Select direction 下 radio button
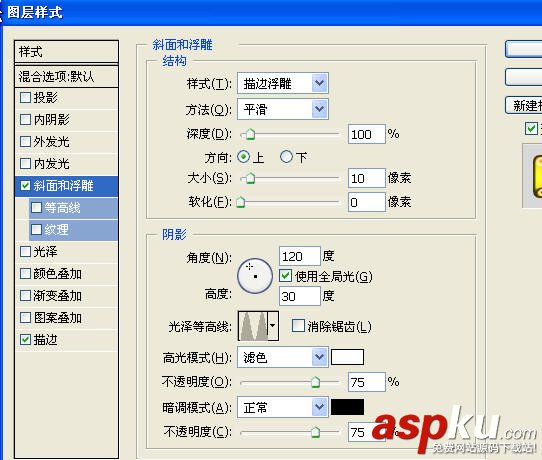The image size is (542, 460). (x=286, y=157)
